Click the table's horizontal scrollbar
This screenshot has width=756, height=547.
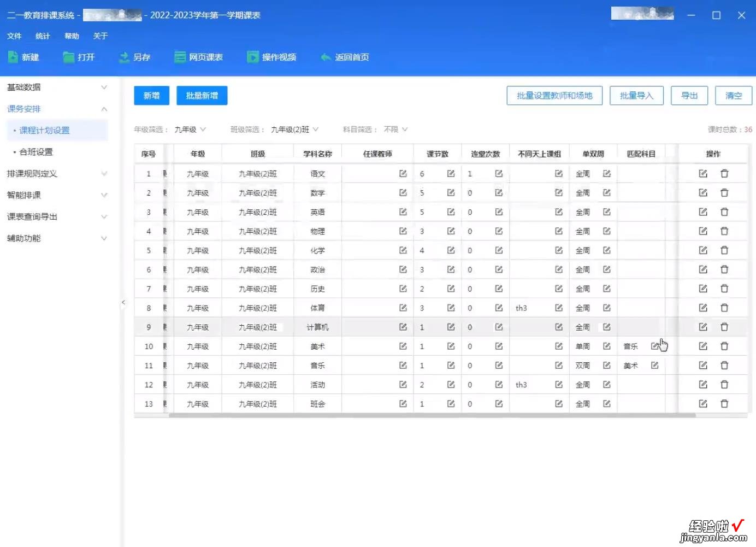(432, 415)
